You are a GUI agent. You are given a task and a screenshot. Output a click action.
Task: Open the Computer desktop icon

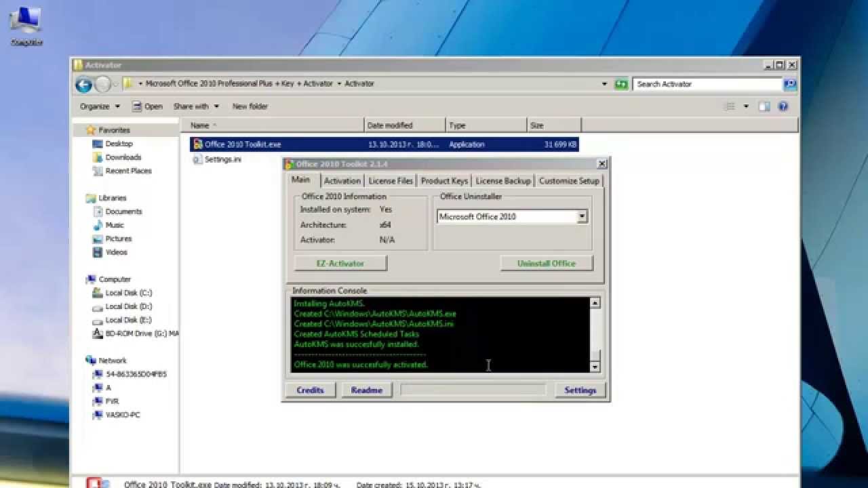click(26, 26)
